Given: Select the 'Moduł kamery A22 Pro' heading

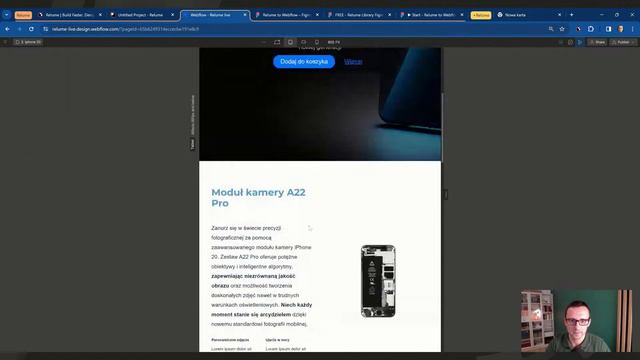Looking at the screenshot, I should pyautogui.click(x=258, y=198).
